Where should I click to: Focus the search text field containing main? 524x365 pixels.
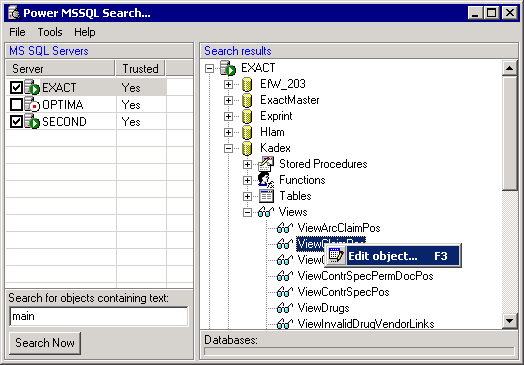click(x=99, y=316)
